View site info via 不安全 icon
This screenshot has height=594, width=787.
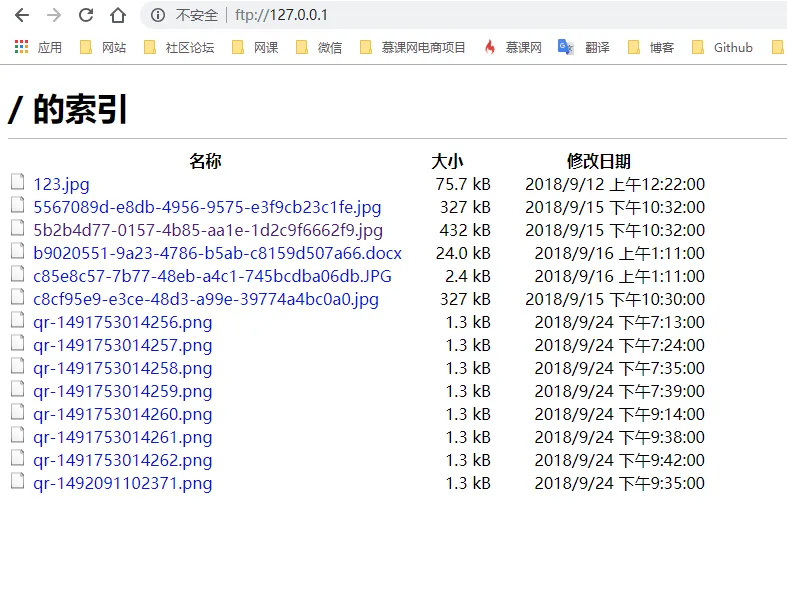158,15
